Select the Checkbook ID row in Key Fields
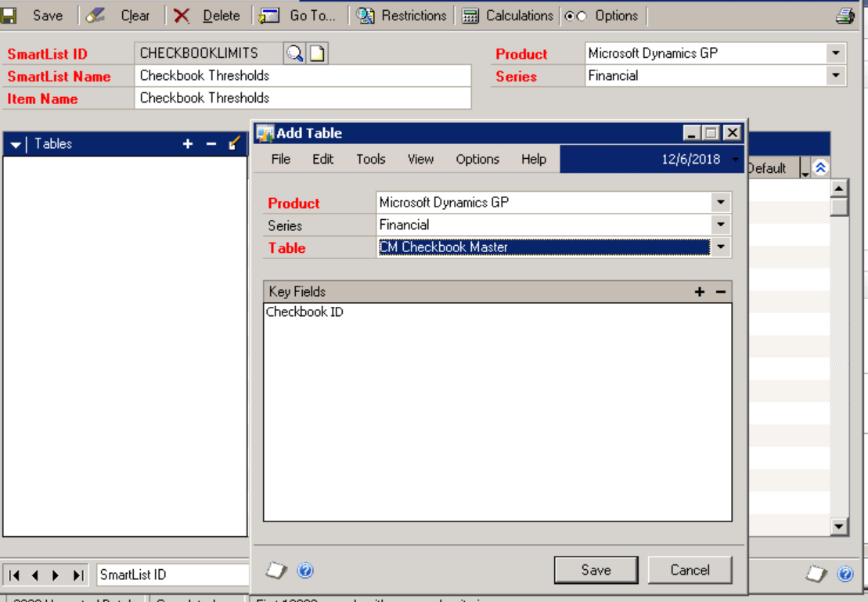The width and height of the screenshot is (868, 602). point(497,312)
